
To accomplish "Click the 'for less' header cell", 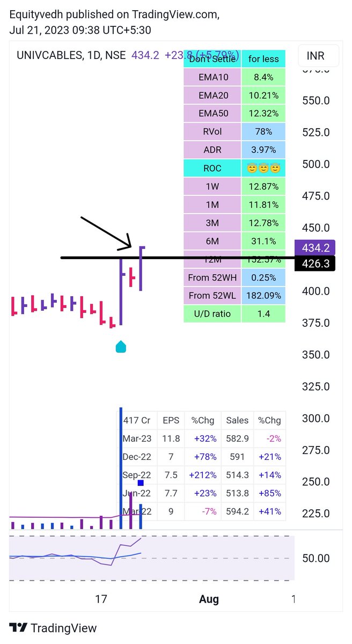I will click(263, 59).
